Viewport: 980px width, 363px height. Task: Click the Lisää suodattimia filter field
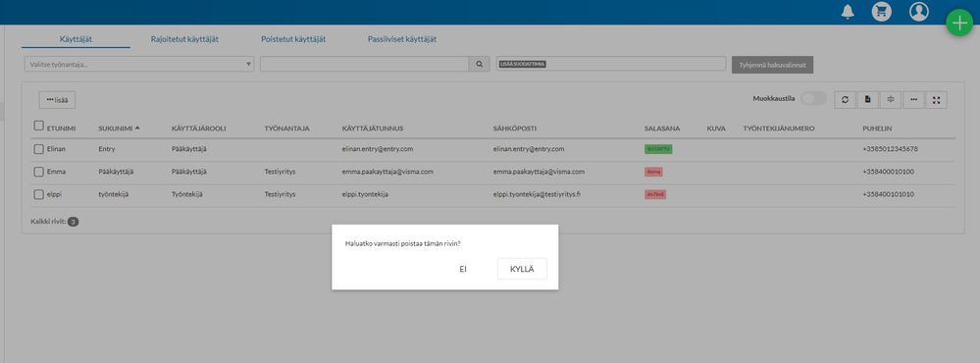click(x=610, y=64)
